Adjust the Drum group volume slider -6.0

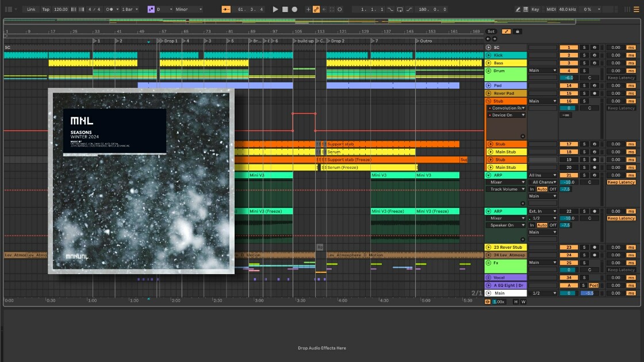[x=569, y=78]
